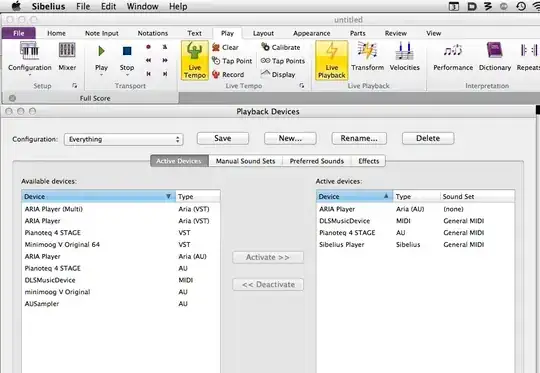Click rewind double-arrow in Transport
The height and width of the screenshot is (373, 540).
(x=148, y=60)
